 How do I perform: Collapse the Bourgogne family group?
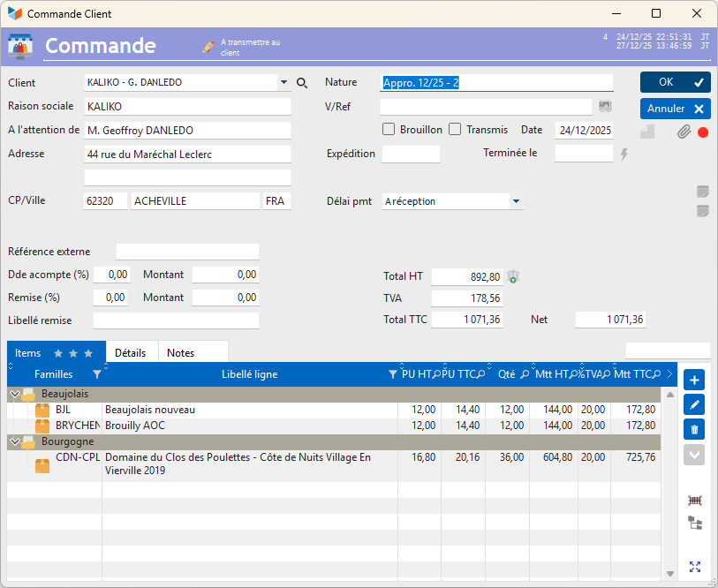click(x=14, y=441)
